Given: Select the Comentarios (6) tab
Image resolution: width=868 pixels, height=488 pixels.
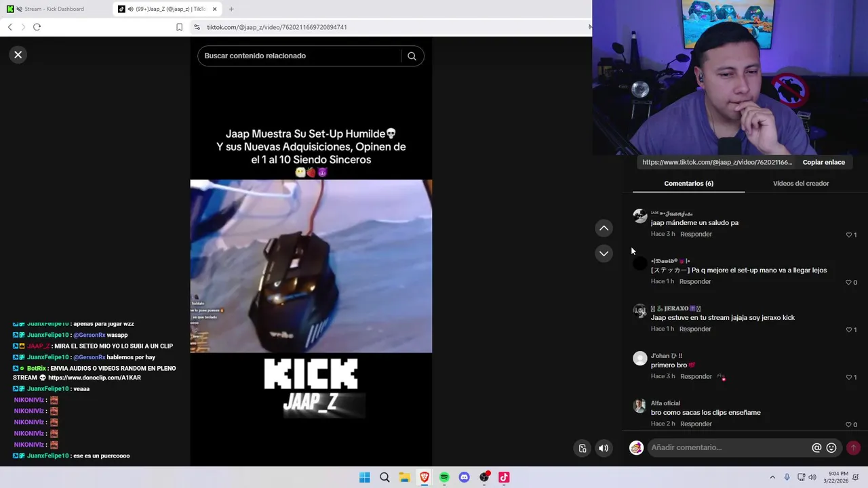Looking at the screenshot, I should (x=688, y=184).
